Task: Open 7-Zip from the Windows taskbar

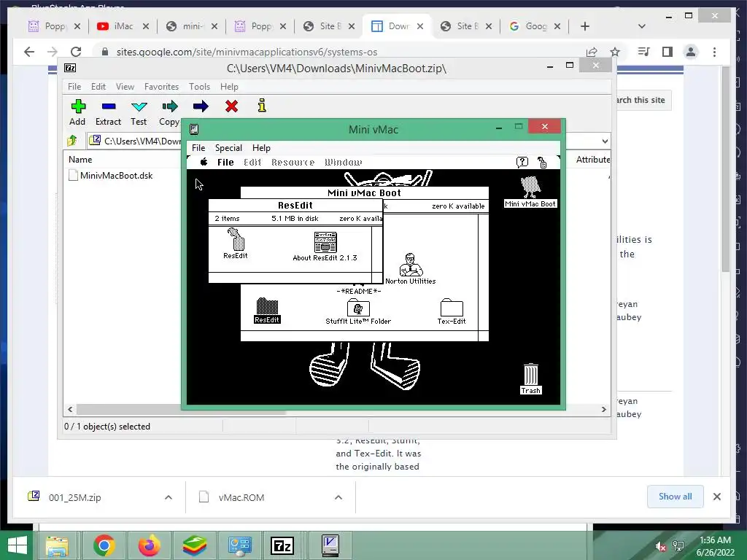Action: [282, 545]
